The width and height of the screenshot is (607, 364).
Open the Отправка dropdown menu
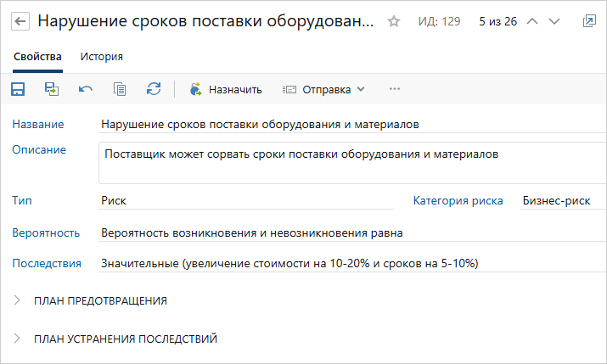(x=323, y=89)
